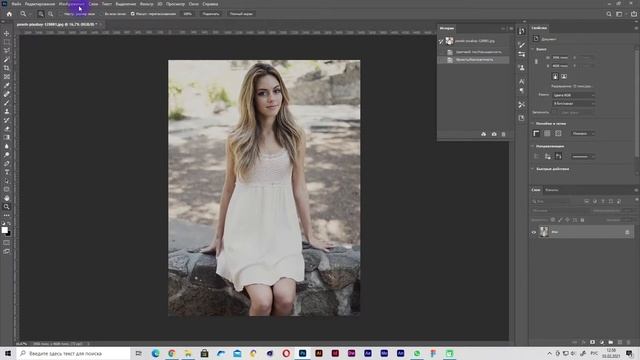Open the search icon at top right

point(609,14)
